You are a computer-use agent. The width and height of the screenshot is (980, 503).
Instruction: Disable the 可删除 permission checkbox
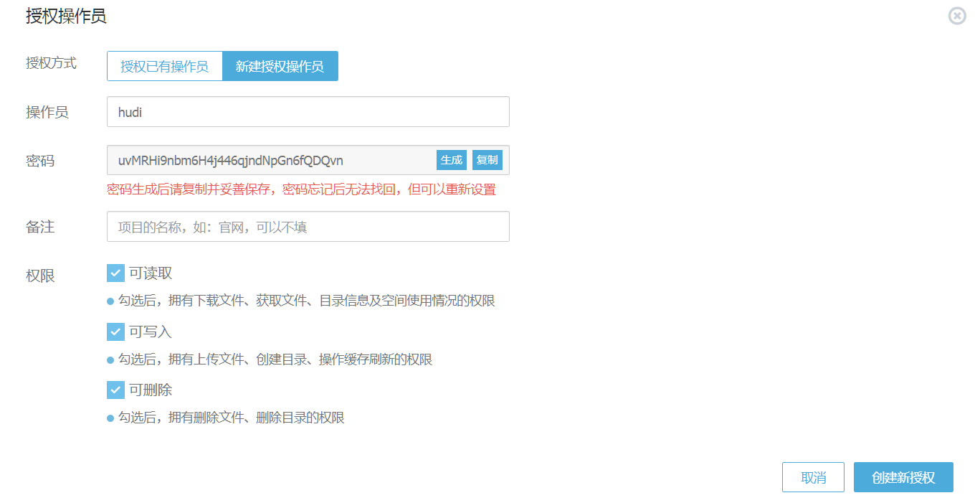(115, 390)
